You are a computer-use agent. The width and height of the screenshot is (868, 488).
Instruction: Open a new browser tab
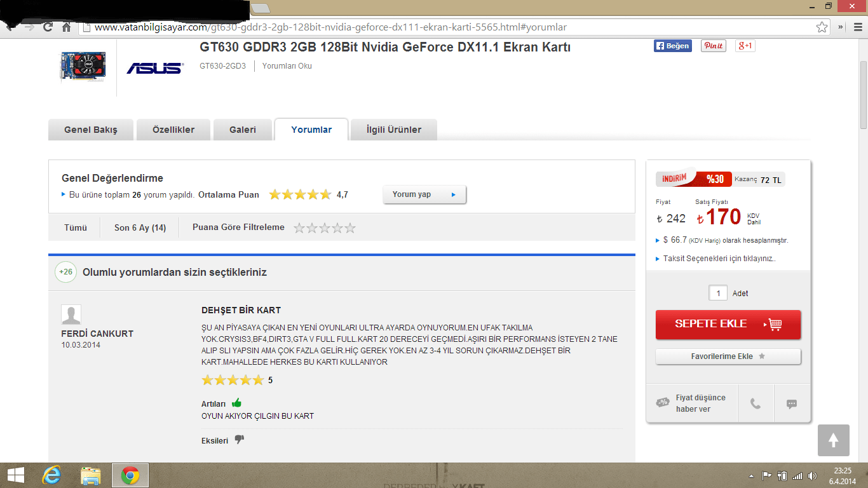click(x=261, y=8)
